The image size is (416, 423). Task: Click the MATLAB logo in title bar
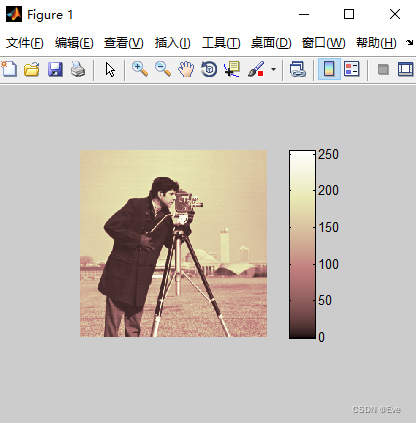[14, 14]
